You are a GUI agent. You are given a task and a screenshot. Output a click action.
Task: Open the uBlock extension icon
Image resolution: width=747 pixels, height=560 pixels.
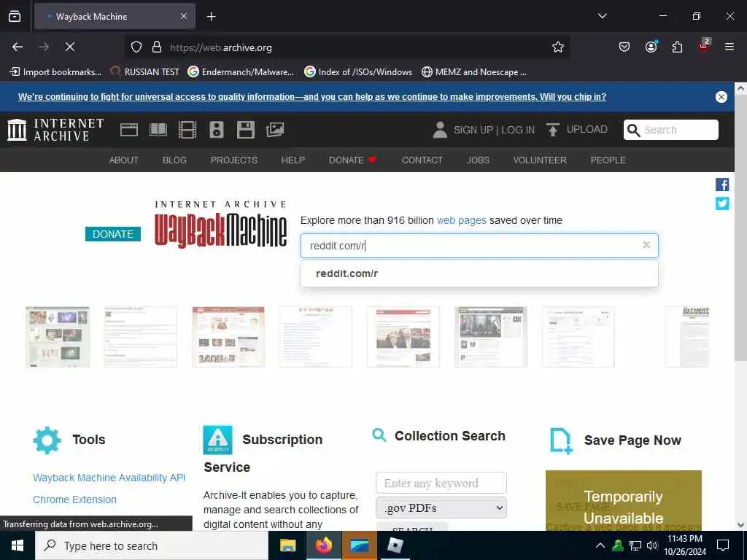[x=704, y=46]
